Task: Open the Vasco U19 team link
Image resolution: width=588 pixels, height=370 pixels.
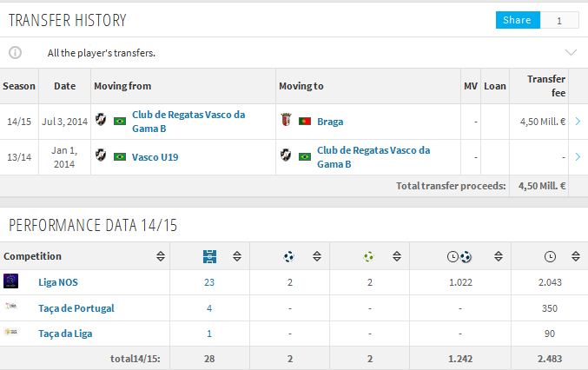Action: click(x=157, y=157)
